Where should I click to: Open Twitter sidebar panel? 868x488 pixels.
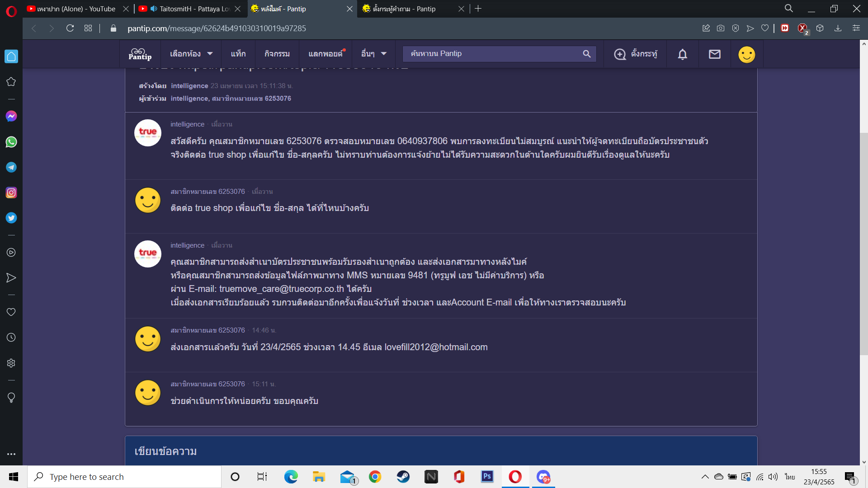pyautogui.click(x=11, y=218)
